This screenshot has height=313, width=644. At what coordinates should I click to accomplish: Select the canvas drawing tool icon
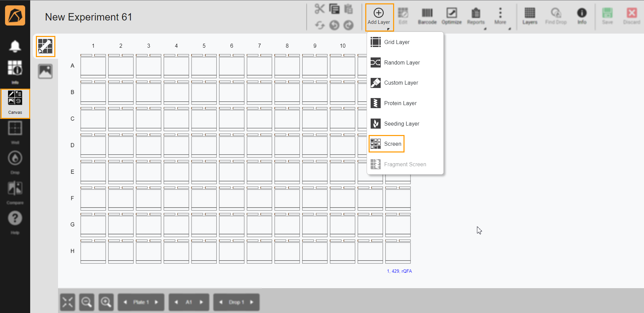tap(45, 46)
